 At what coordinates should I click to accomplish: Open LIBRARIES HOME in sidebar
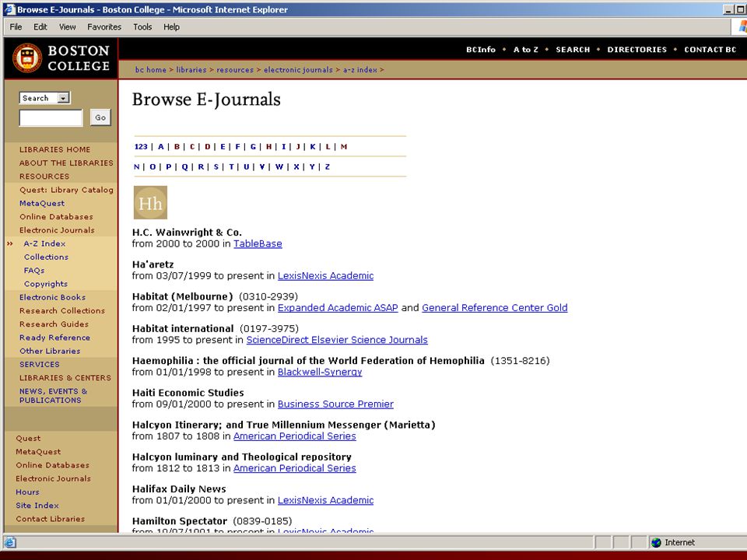(54, 149)
